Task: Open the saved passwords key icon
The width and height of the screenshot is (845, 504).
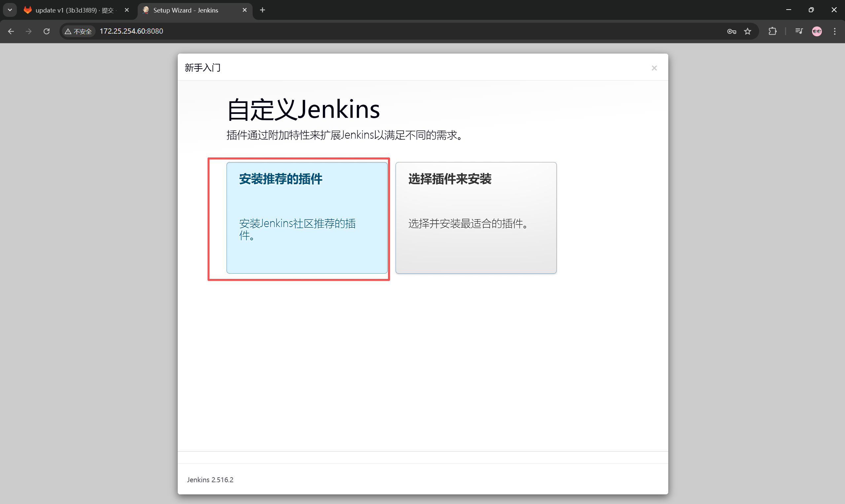Action: point(731,31)
